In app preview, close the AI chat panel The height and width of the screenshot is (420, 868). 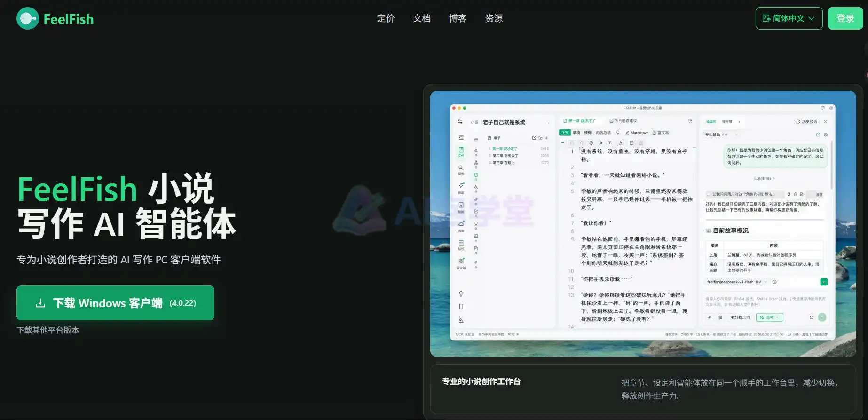click(825, 122)
